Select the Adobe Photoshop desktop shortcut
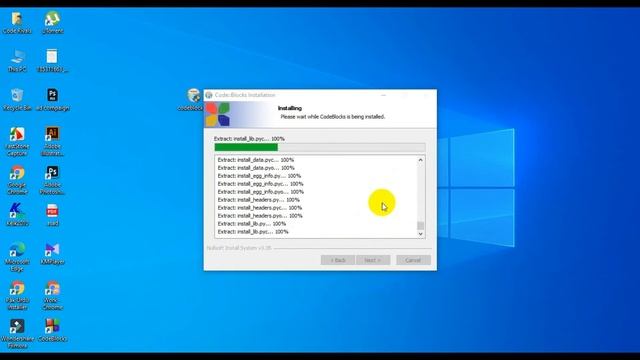The height and width of the screenshot is (360, 640). (x=52, y=180)
